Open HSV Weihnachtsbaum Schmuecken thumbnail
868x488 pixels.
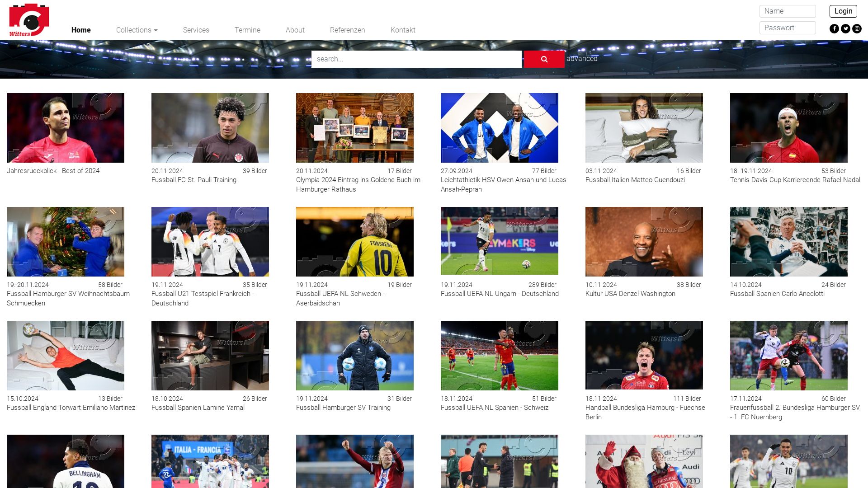66,242
